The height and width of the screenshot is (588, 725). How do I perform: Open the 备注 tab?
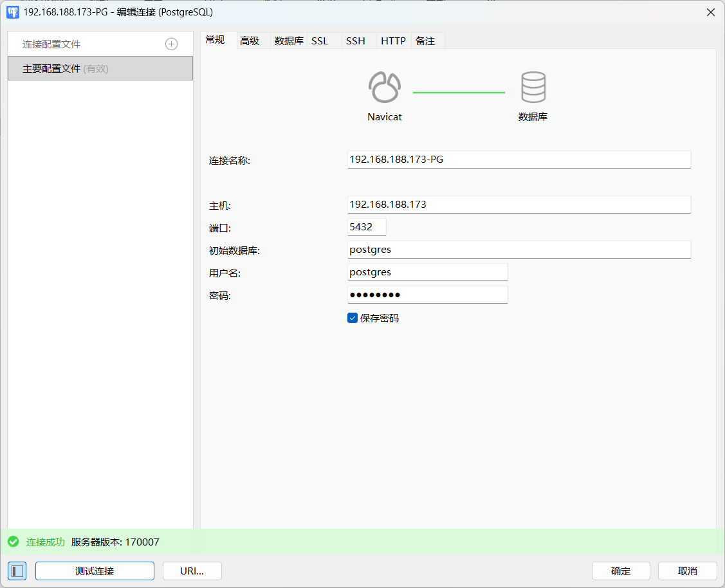(425, 41)
